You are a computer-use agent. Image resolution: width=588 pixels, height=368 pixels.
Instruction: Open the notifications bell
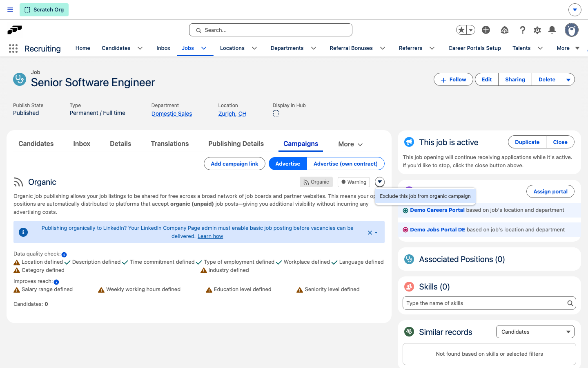552,30
